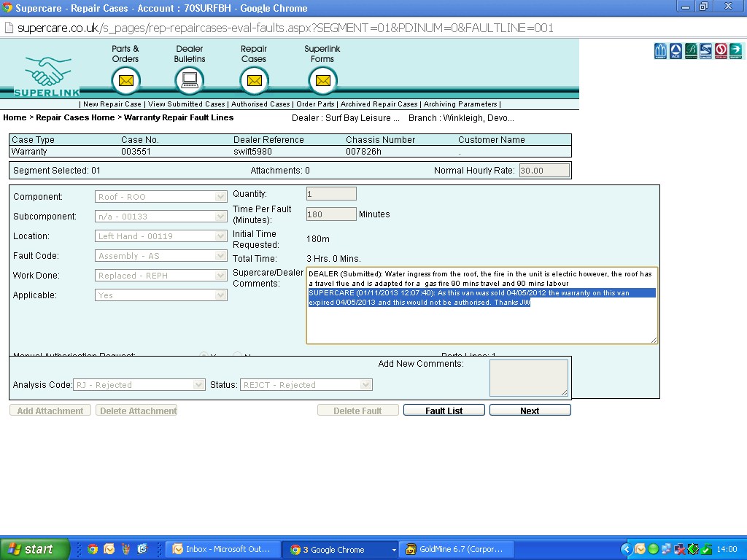Select the red Sterling brand icon

coord(721,51)
